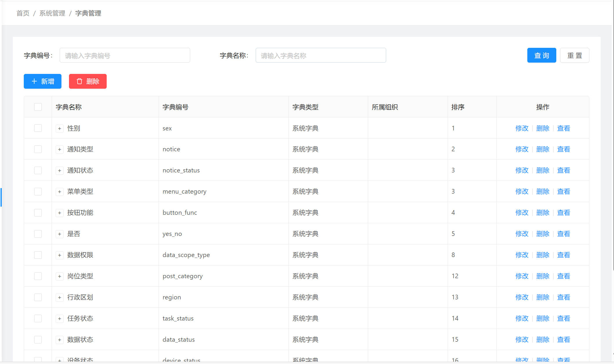Click the plus icon on the 新增 button
This screenshot has height=364, width=614.
pos(34,81)
